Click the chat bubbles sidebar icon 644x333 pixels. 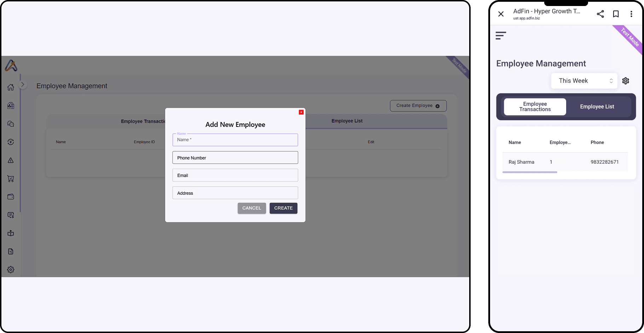11,124
